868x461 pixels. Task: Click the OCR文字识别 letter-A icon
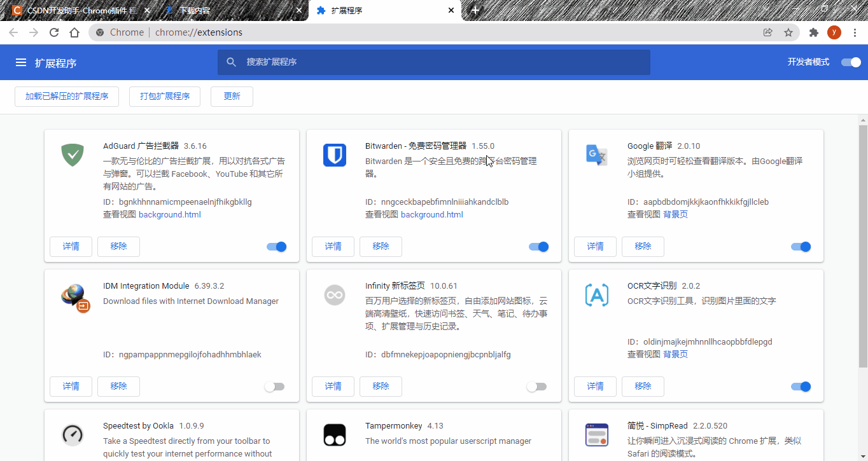click(x=596, y=294)
